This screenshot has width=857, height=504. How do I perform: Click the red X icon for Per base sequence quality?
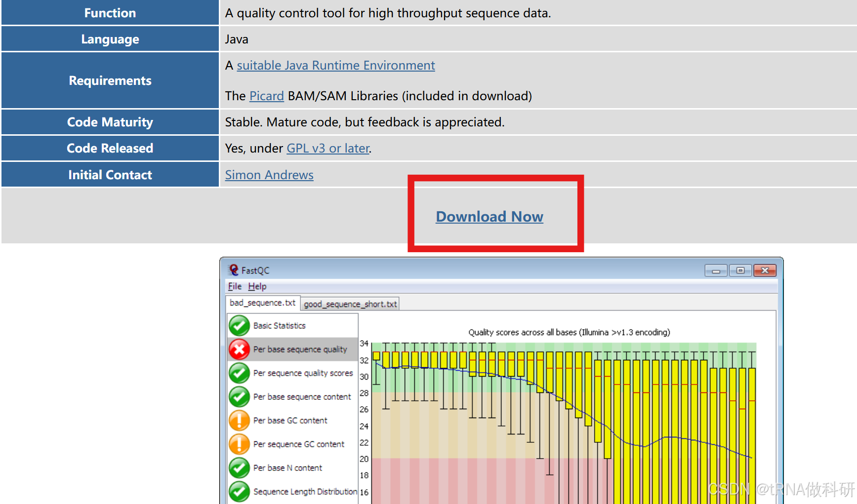pos(239,349)
